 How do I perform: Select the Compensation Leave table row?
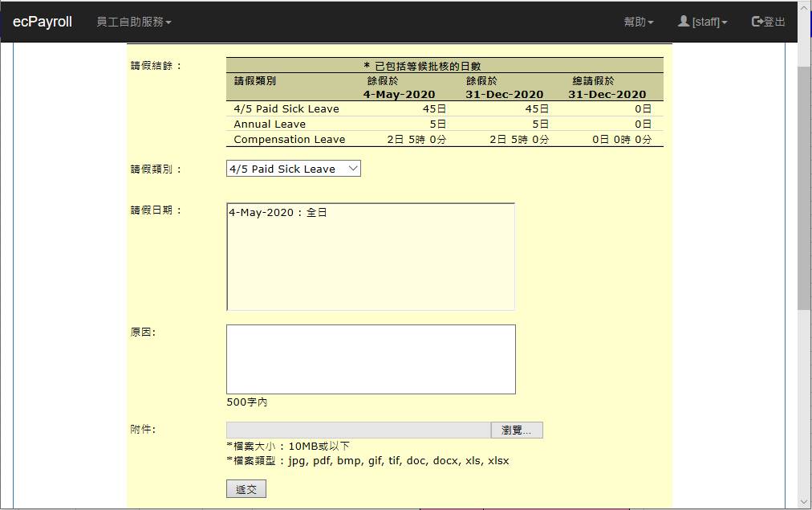pyautogui.click(x=444, y=139)
